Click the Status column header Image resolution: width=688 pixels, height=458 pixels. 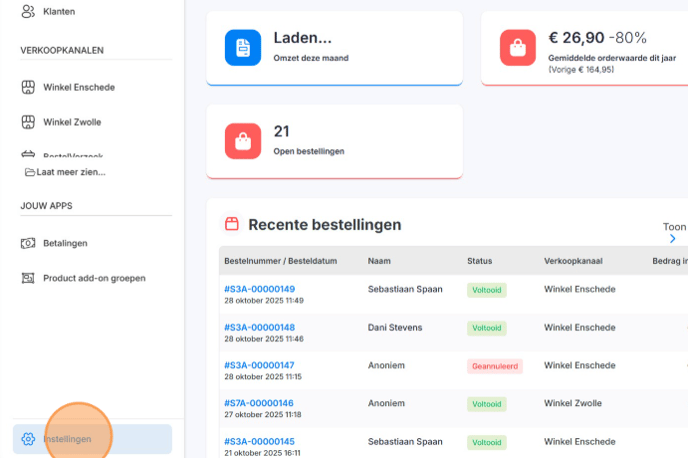point(479,261)
